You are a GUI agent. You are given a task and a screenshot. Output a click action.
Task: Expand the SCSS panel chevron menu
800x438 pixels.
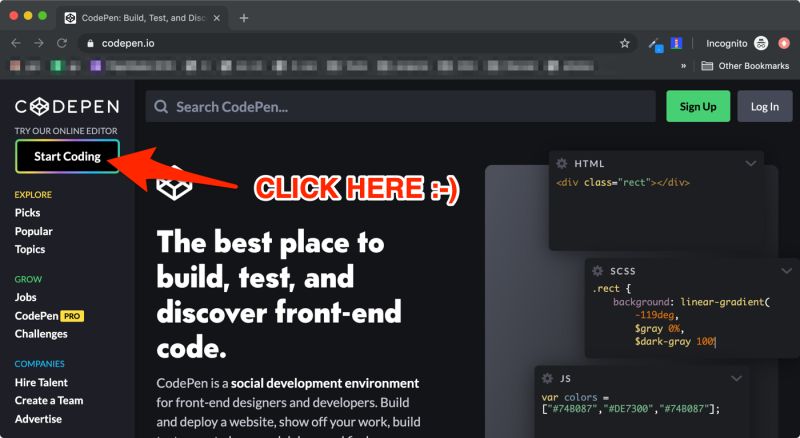pos(786,271)
